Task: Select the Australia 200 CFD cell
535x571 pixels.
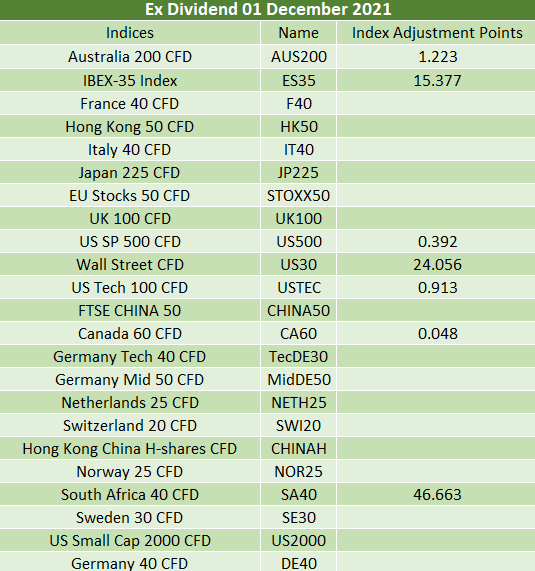Action: [x=130, y=57]
